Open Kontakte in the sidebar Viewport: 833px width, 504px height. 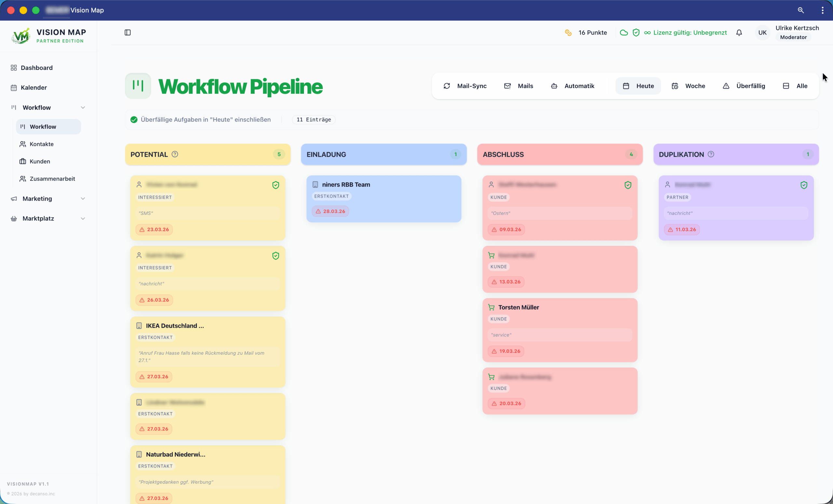[x=42, y=144]
